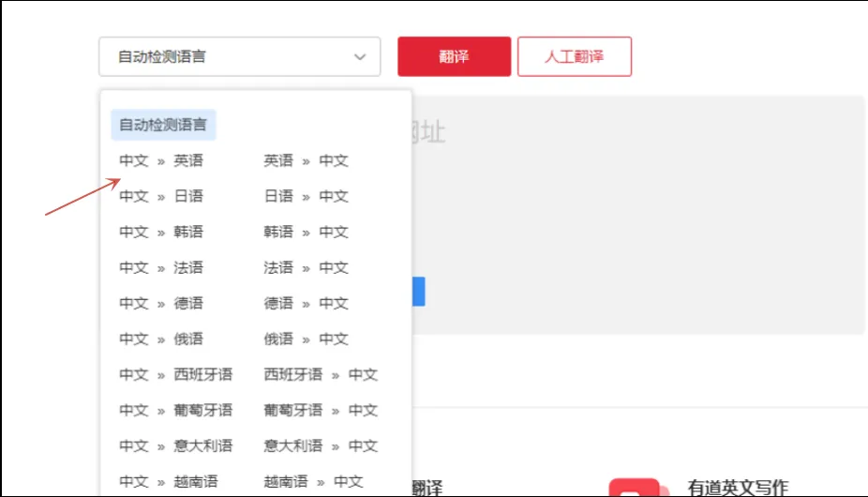Select 俄语 » 中文 option
This screenshot has width=868, height=497.
click(x=306, y=339)
